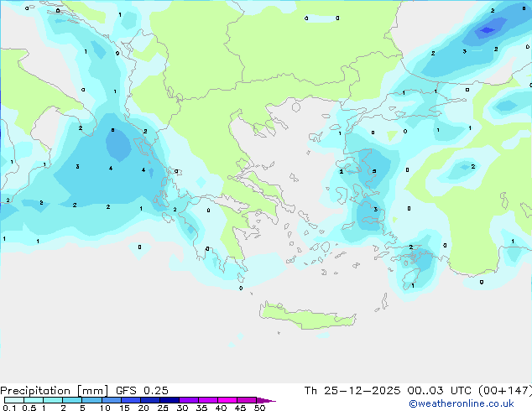
Task: Pick the 40–45 mm magenta legend swatch
Action: [x=227, y=400]
